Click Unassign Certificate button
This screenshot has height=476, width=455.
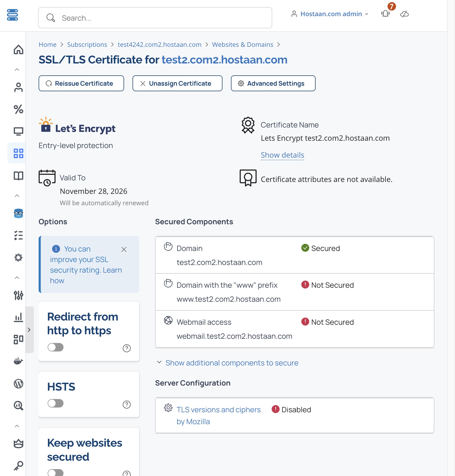click(x=177, y=83)
